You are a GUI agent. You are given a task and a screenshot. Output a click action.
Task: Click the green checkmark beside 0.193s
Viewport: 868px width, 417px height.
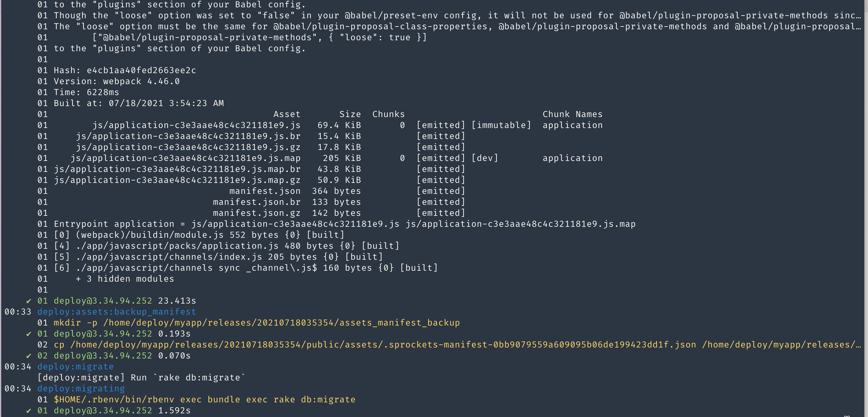(29, 334)
